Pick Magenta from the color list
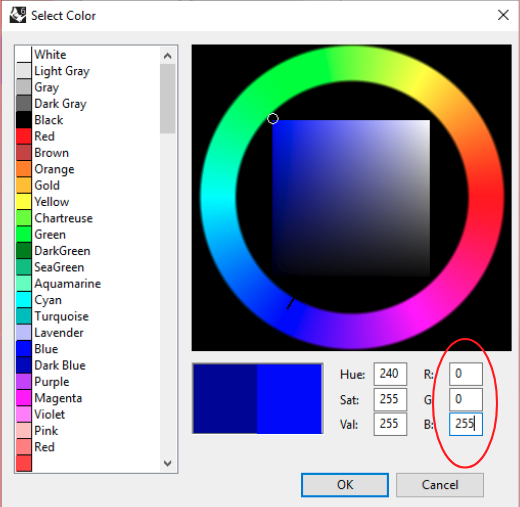 pos(88,398)
